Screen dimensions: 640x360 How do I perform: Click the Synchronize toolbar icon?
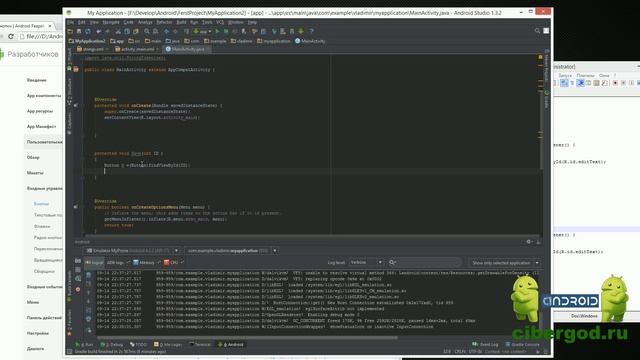[87, 31]
